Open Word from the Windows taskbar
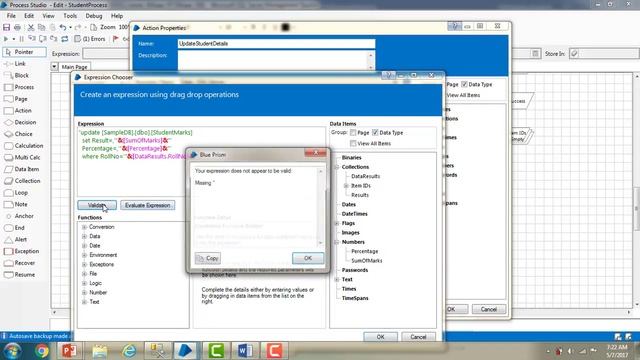Viewport: 640px width, 360px height. (x=245, y=351)
